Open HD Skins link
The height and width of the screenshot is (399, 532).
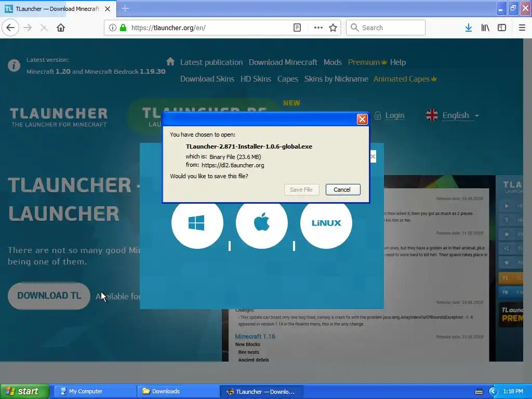point(256,79)
